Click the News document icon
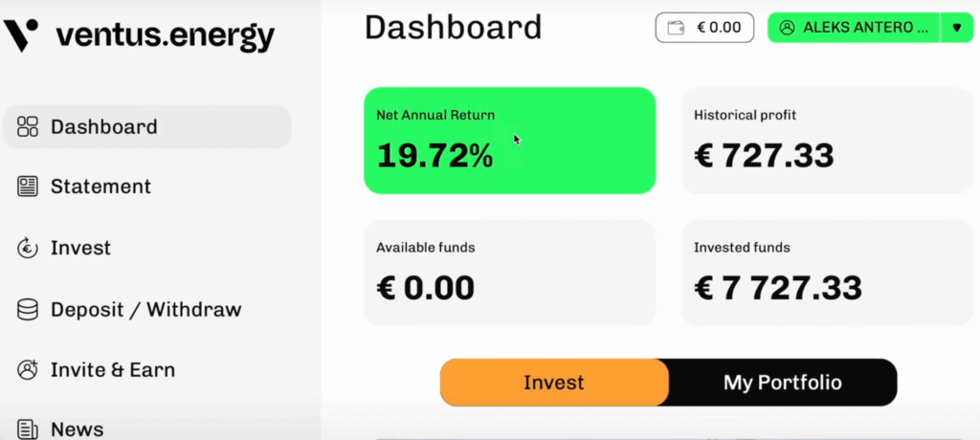 28,429
